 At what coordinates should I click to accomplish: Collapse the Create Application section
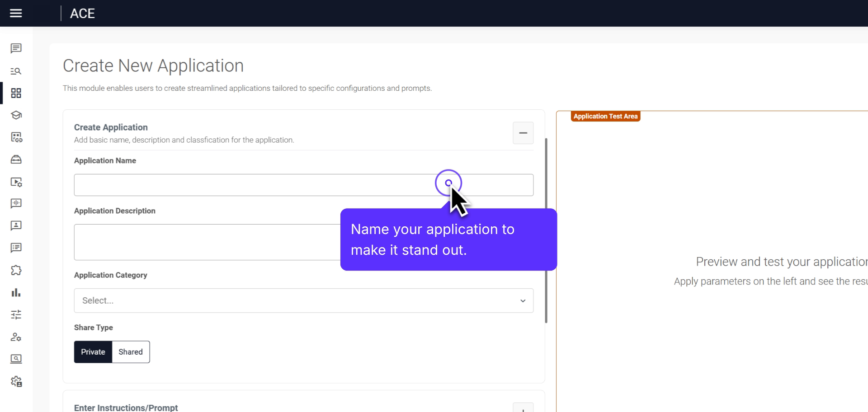[x=523, y=133]
